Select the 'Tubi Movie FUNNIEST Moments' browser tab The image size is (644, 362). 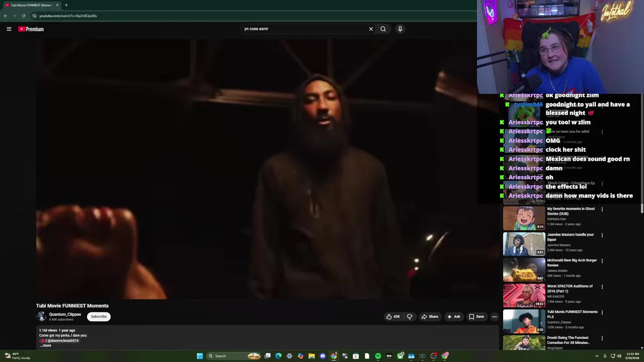pyautogui.click(x=31, y=5)
